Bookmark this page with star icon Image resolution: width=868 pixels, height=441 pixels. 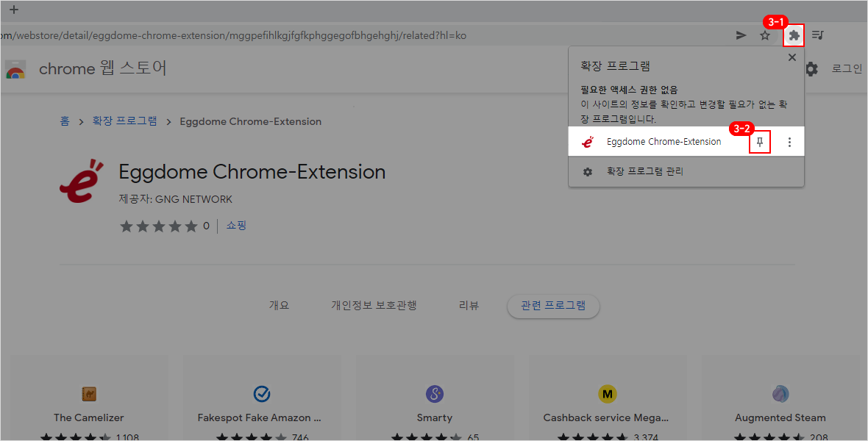click(765, 35)
